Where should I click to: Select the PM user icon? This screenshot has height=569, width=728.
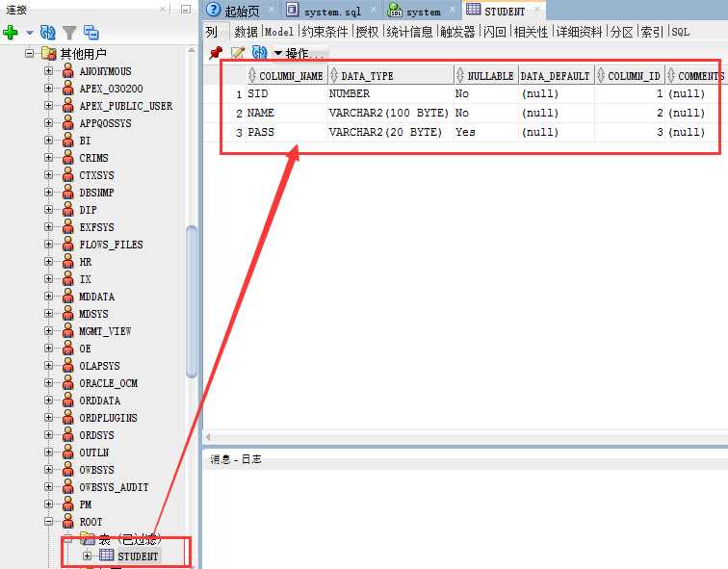click(68, 504)
